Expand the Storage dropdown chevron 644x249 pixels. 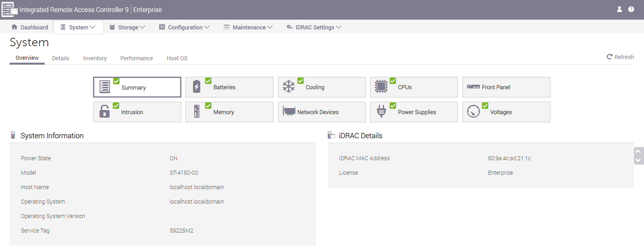[142, 27]
